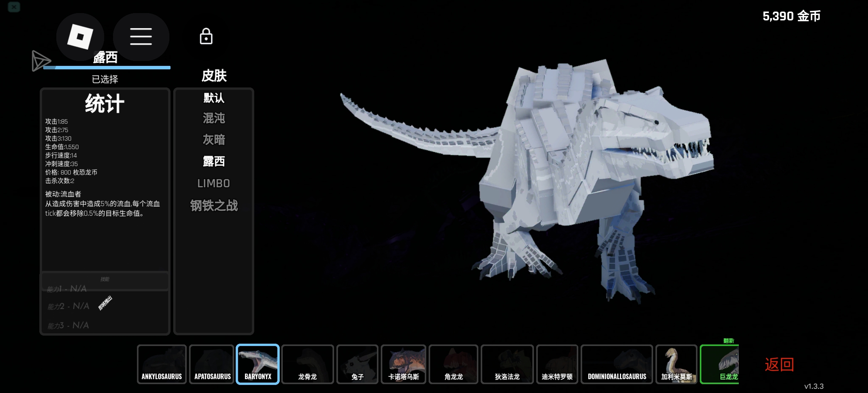Viewport: 868px width, 393px height.
Task: Choose the 龙骨龙 dinosaur card
Action: [307, 364]
